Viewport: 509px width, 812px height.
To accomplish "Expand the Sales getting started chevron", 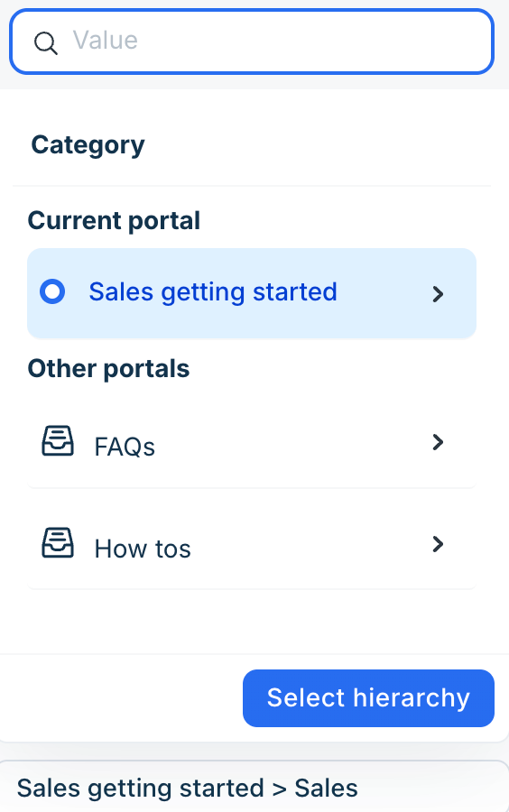I will (438, 293).
